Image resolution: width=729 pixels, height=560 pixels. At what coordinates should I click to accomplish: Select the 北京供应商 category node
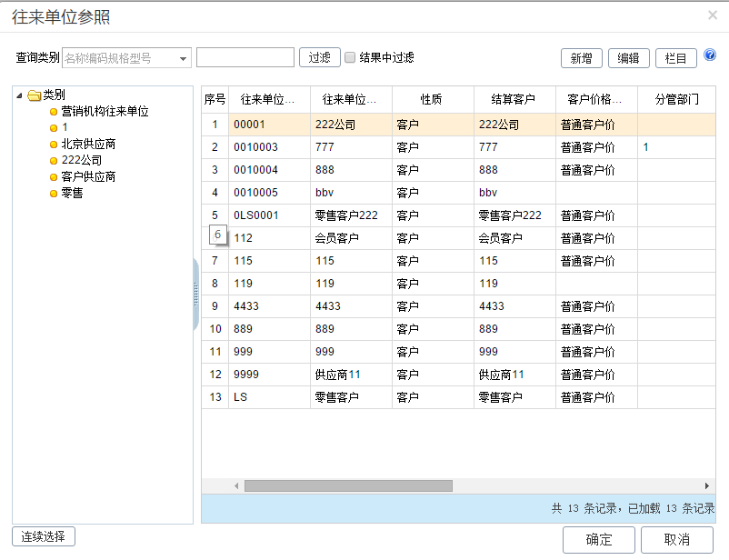[88, 144]
